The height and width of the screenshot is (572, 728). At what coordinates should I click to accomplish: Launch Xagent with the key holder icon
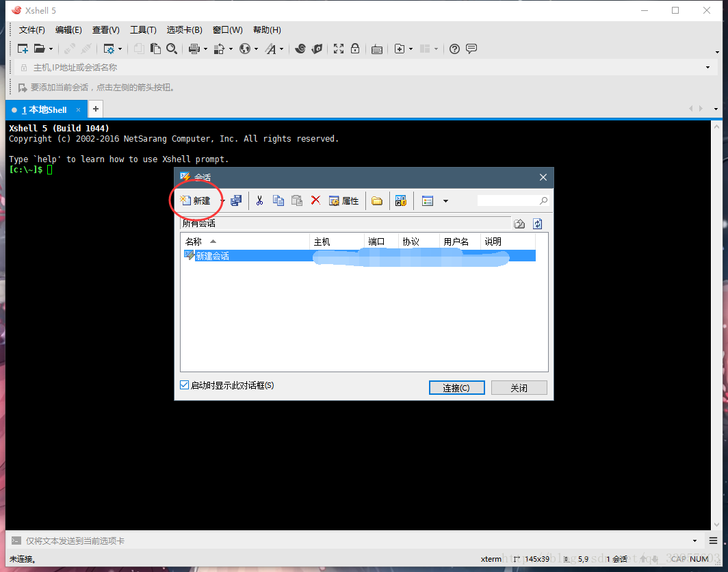click(317, 49)
